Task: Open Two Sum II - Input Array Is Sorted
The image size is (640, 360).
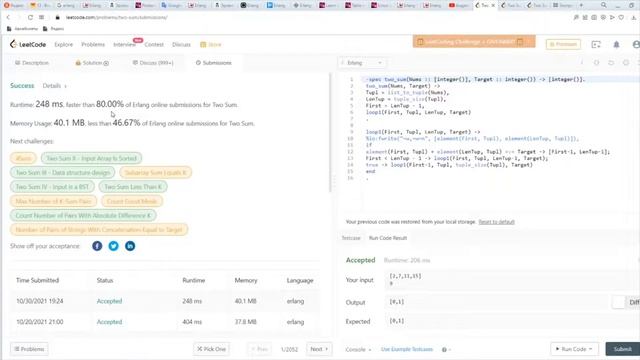Action: [x=91, y=158]
